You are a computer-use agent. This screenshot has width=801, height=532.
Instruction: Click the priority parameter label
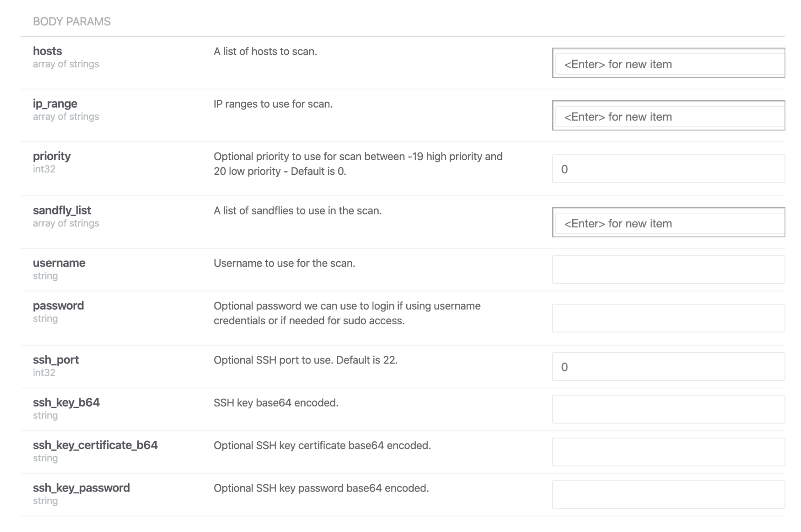[52, 156]
